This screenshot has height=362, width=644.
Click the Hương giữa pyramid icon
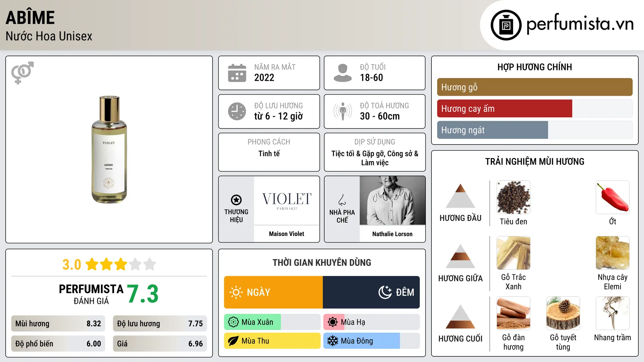pyautogui.click(x=461, y=256)
